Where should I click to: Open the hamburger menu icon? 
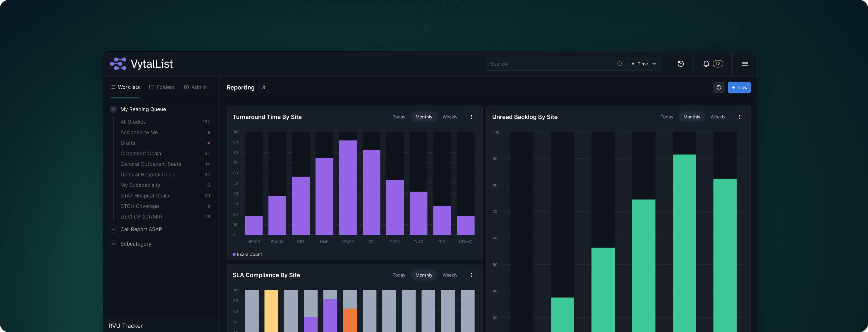745,64
